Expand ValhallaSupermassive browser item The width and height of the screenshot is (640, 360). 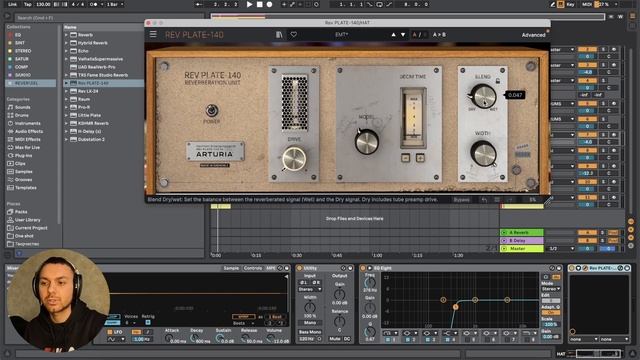coord(66,59)
